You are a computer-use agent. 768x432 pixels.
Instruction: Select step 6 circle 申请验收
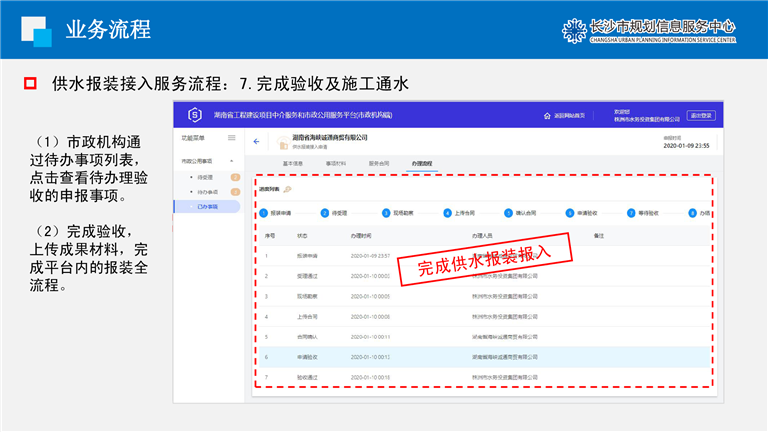tap(570, 213)
